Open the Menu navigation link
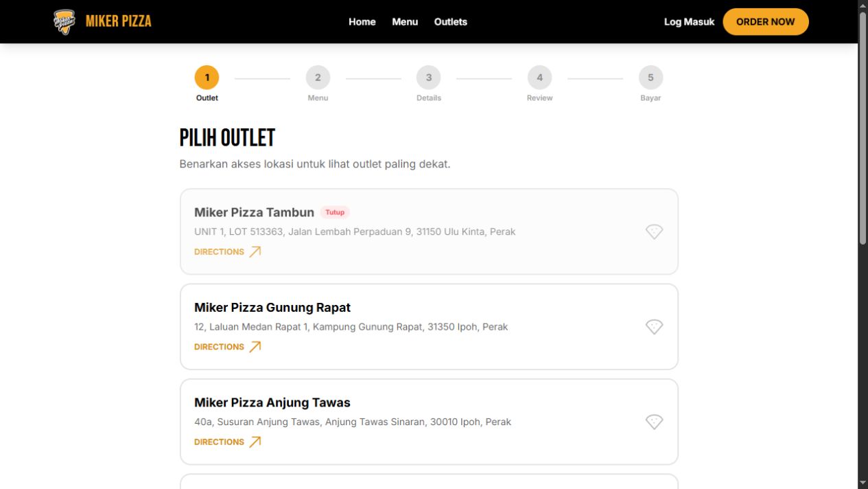 coord(405,22)
